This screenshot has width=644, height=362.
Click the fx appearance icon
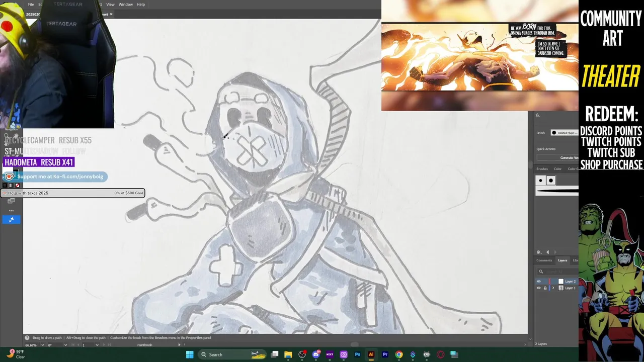(538, 115)
